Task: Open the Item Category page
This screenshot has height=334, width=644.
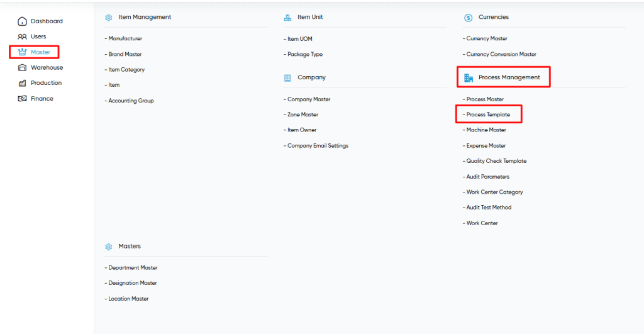Action: [125, 70]
